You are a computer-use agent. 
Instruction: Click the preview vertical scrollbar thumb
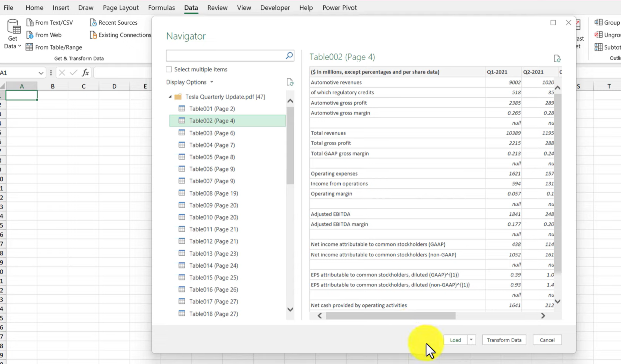(558, 183)
